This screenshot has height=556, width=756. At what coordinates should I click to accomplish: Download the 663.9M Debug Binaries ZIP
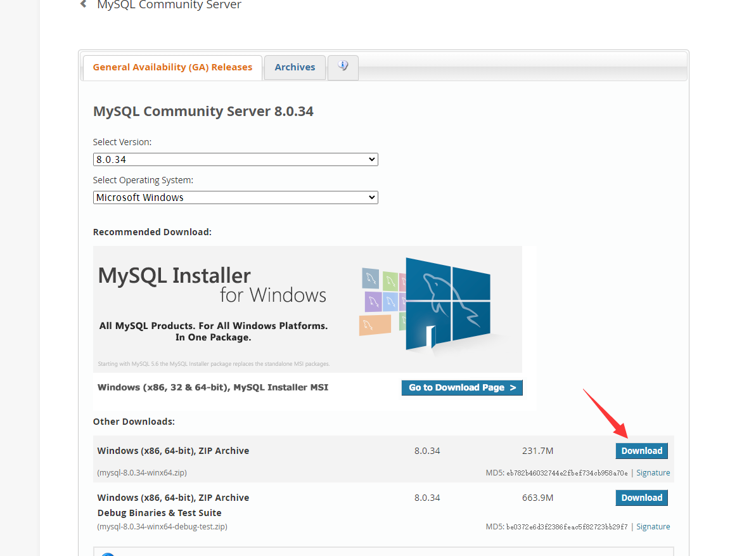coord(642,498)
